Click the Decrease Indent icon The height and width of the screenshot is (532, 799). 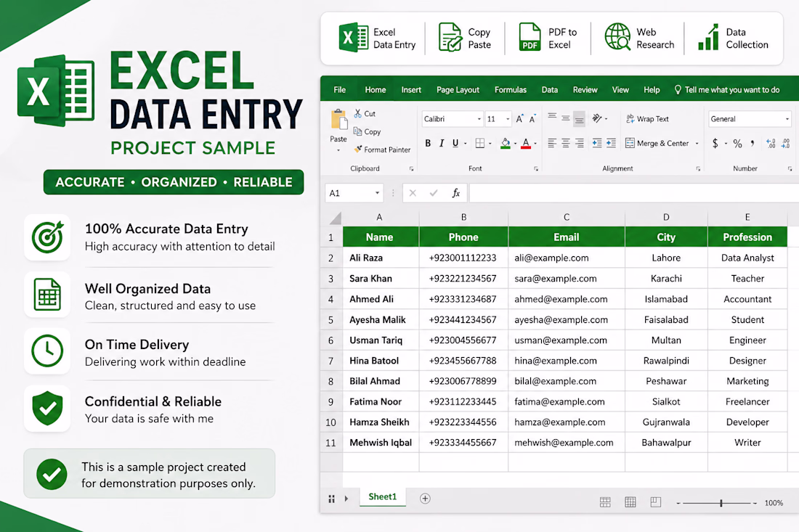pos(596,143)
